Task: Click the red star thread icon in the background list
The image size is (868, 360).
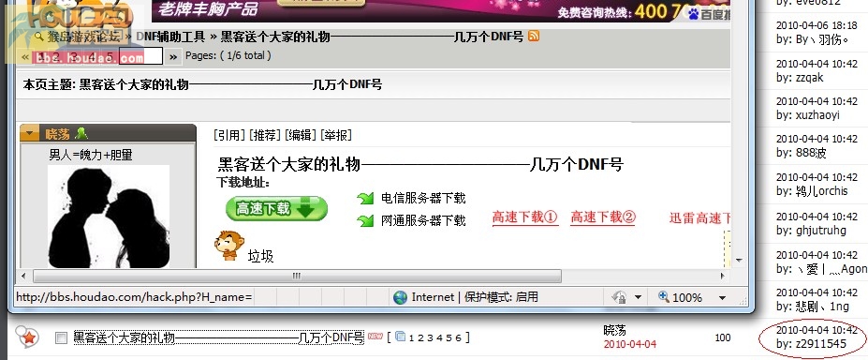Action: [x=28, y=337]
